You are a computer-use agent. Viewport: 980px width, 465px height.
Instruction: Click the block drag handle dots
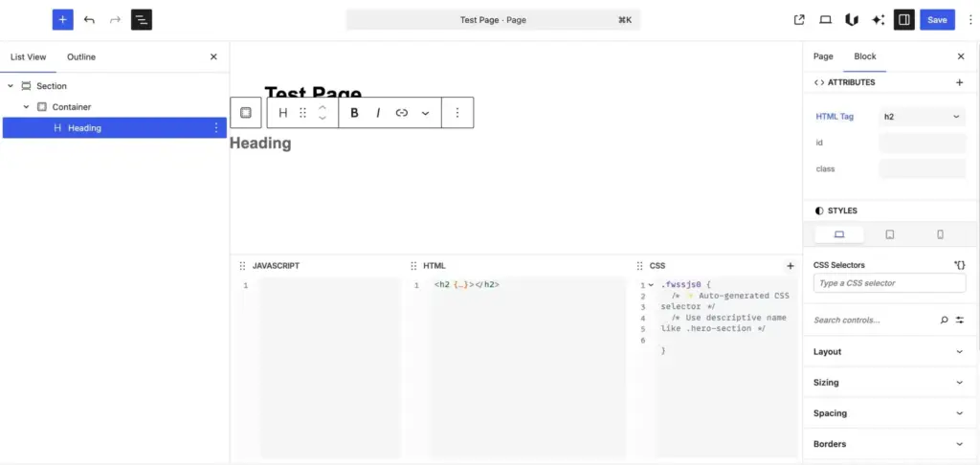(x=303, y=113)
